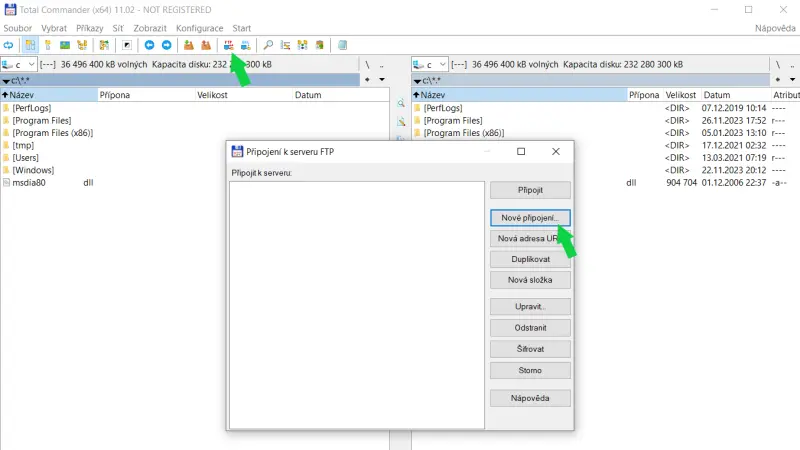Screen dimensions: 800x450
Task: Click the Nové připojení... button
Action: coord(530,218)
